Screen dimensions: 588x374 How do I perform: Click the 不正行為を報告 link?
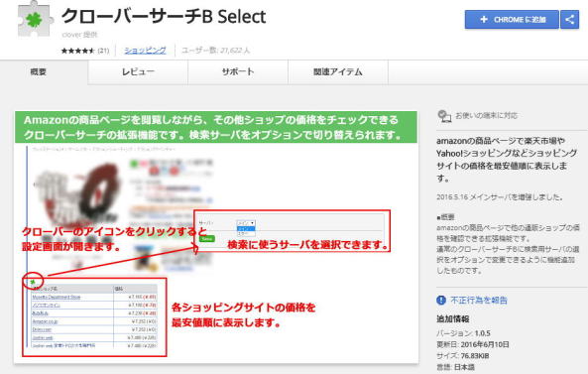point(479,301)
